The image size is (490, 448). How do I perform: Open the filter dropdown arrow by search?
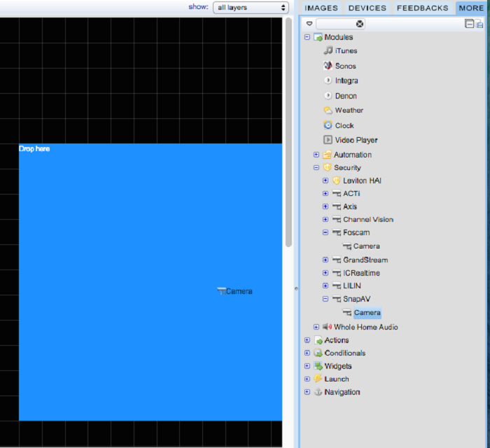pos(309,23)
